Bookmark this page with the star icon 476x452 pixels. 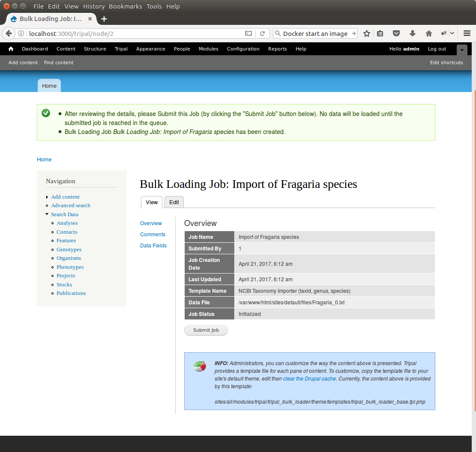[x=367, y=33]
